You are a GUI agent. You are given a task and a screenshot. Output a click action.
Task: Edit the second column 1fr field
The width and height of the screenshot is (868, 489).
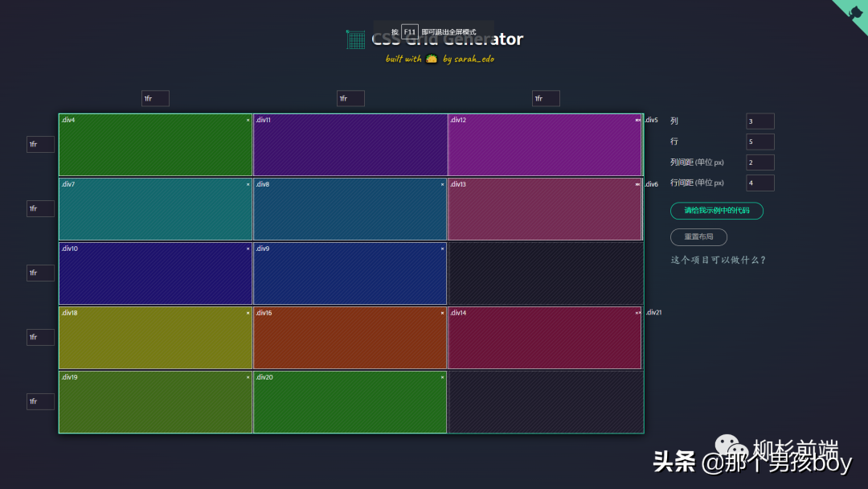pos(350,99)
